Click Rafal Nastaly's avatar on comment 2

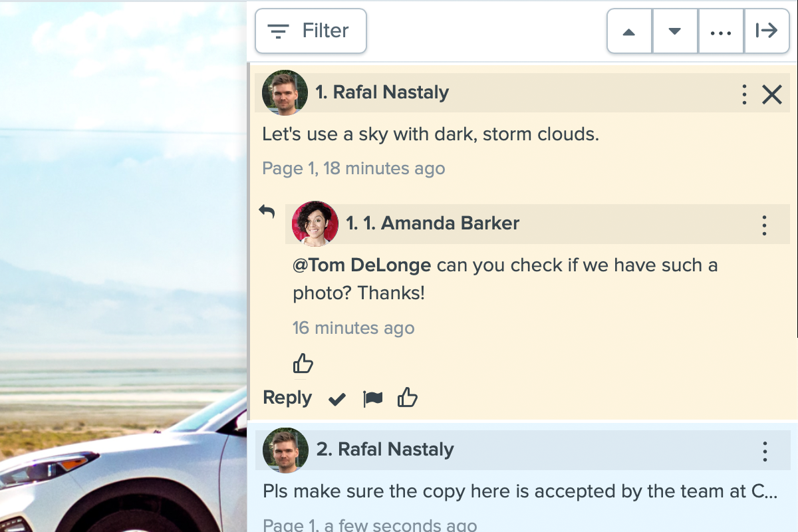[x=286, y=450]
